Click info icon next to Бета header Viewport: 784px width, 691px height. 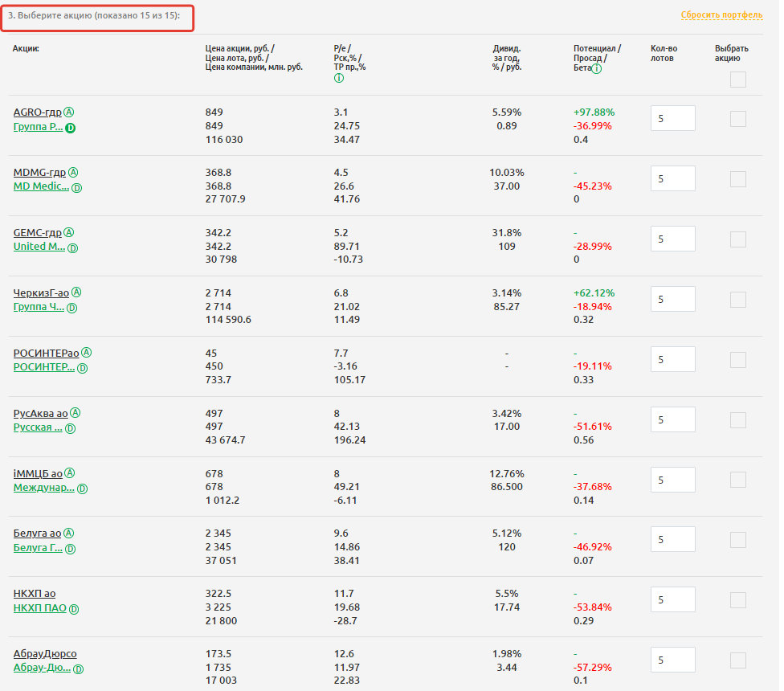597,69
